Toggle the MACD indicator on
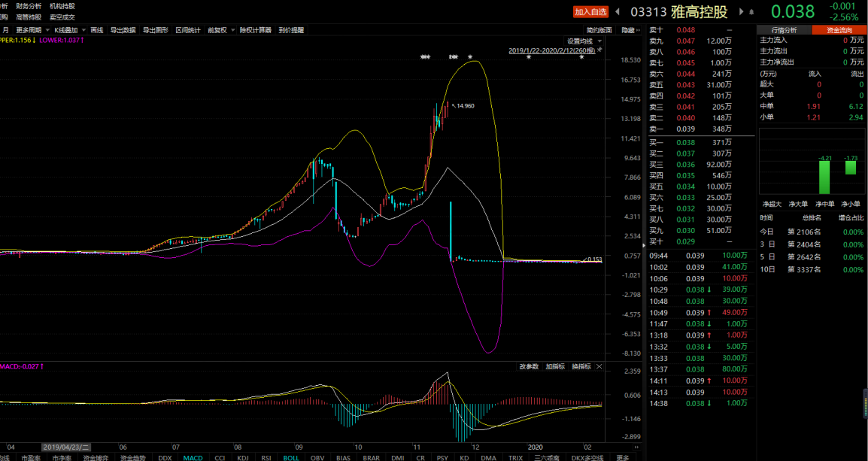This screenshot has height=461, width=868. coord(193,458)
